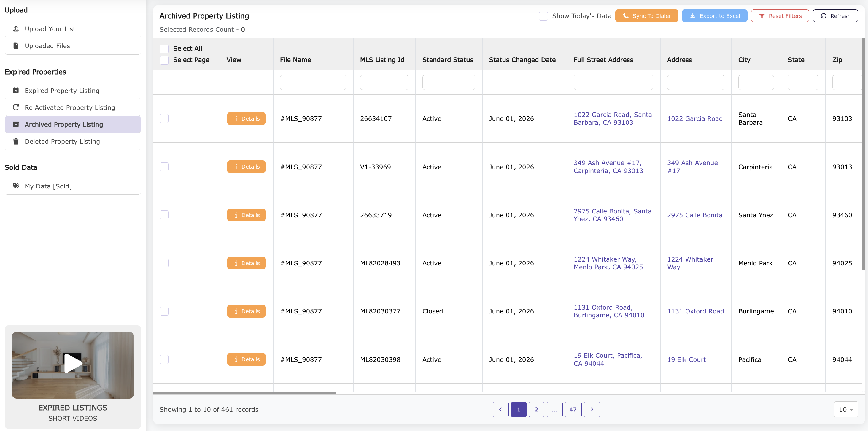Check the Select All checkbox
Viewport: 868px width, 431px height.
pyautogui.click(x=164, y=49)
